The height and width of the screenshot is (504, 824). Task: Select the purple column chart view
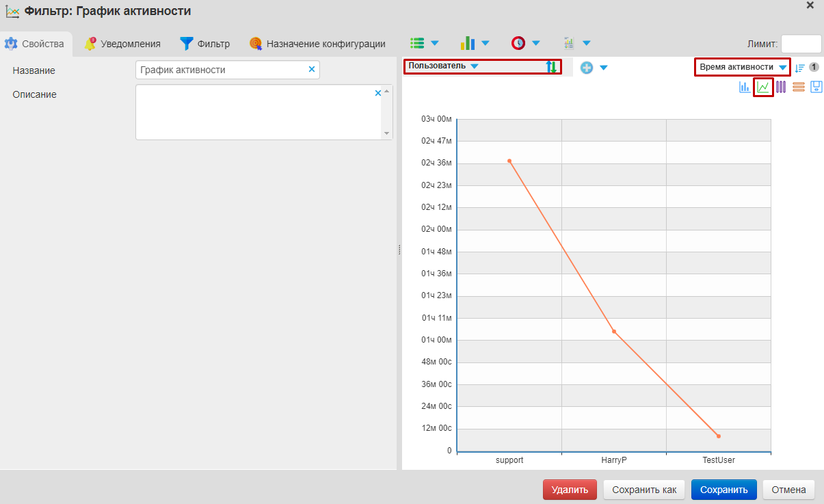click(x=781, y=88)
